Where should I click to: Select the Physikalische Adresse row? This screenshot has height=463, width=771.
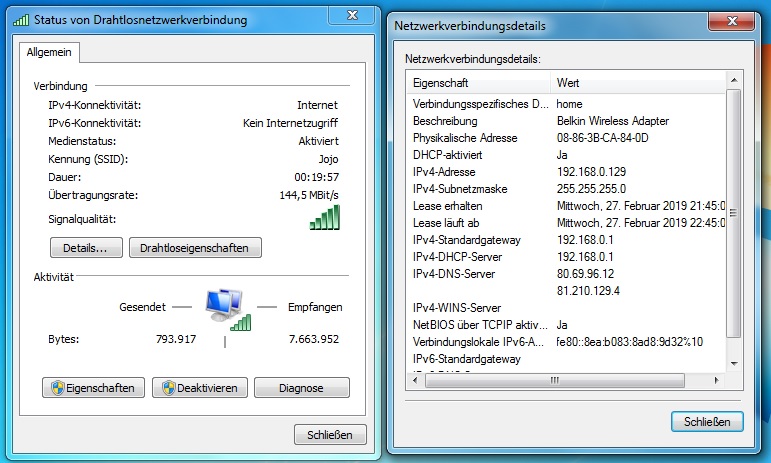pos(566,138)
